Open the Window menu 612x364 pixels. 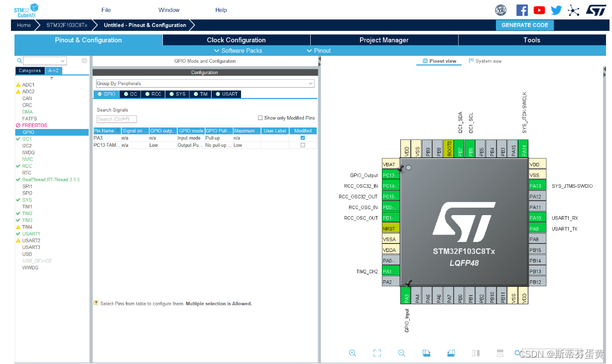[169, 10]
